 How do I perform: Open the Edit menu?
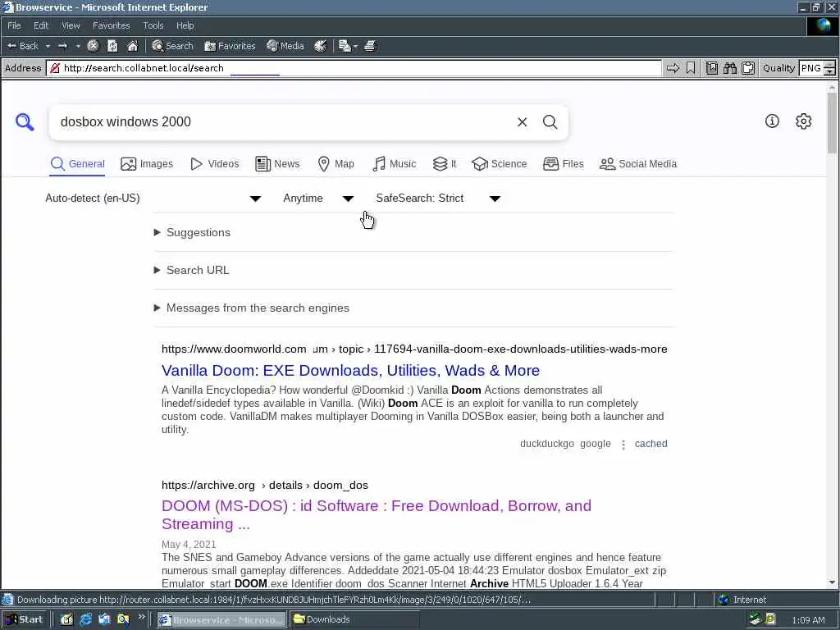click(41, 25)
